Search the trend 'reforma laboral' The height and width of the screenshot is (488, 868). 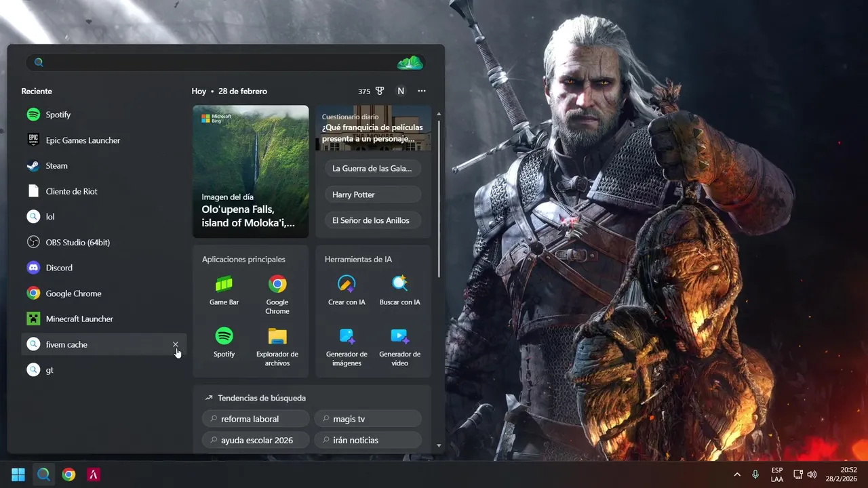point(256,419)
